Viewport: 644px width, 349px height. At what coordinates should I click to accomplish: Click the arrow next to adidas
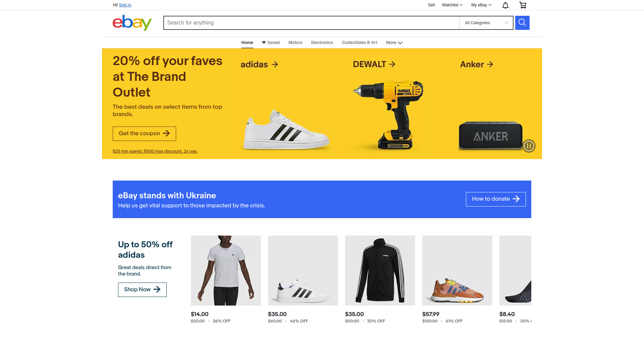click(x=275, y=64)
